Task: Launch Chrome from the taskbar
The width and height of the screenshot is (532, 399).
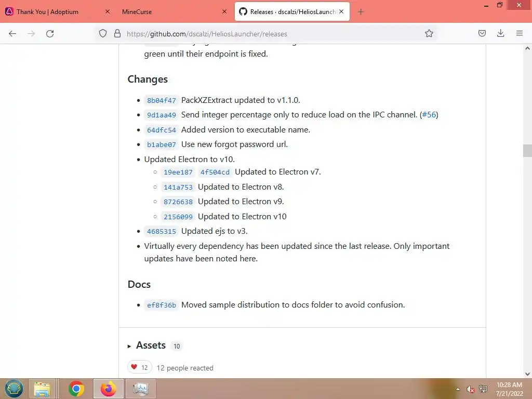Action: coord(76,389)
